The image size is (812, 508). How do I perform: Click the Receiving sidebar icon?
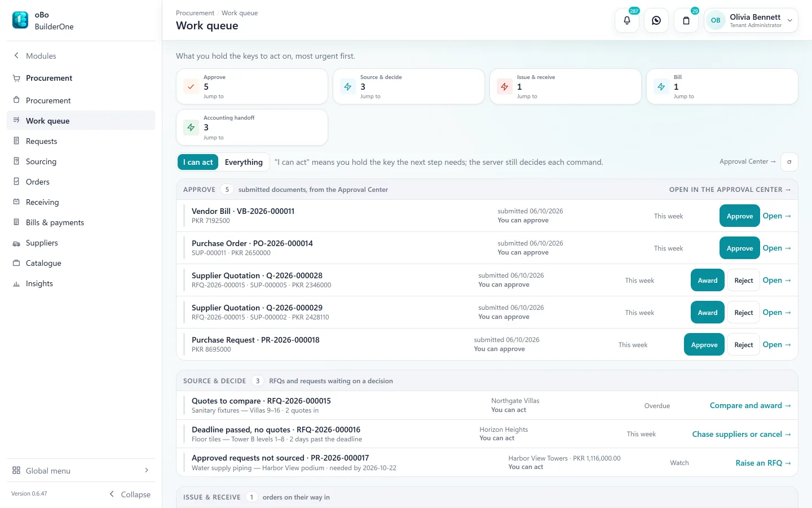[16, 202]
